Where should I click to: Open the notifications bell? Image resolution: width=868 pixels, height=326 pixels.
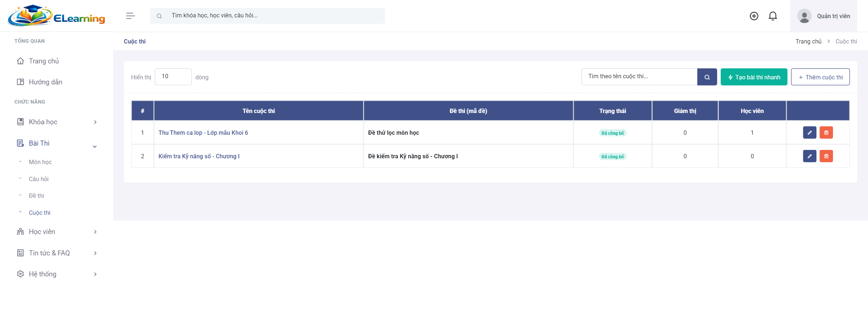[773, 16]
